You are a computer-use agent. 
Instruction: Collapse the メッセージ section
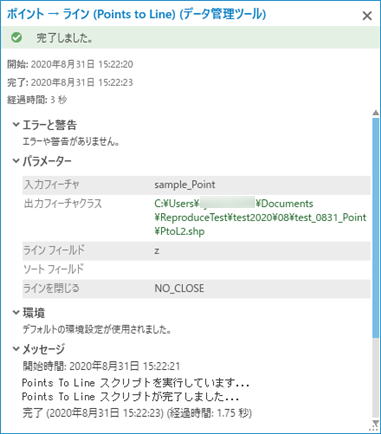[16, 349]
